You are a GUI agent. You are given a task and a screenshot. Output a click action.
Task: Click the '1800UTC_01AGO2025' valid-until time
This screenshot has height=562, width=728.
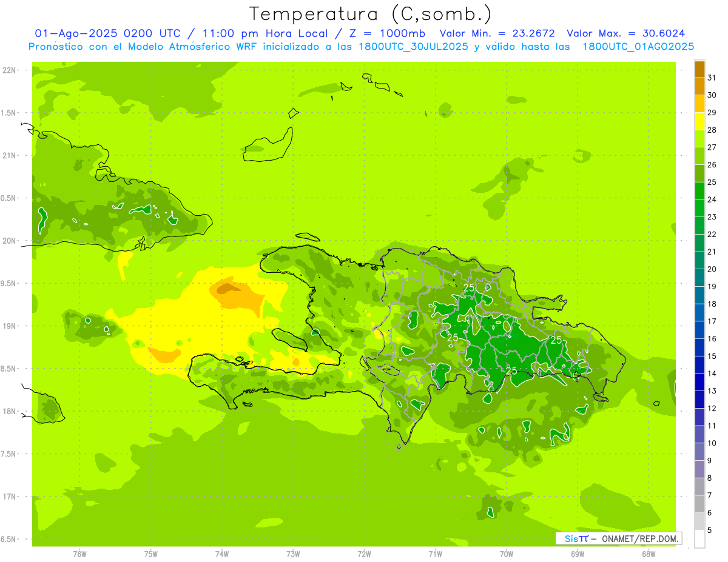(x=638, y=47)
